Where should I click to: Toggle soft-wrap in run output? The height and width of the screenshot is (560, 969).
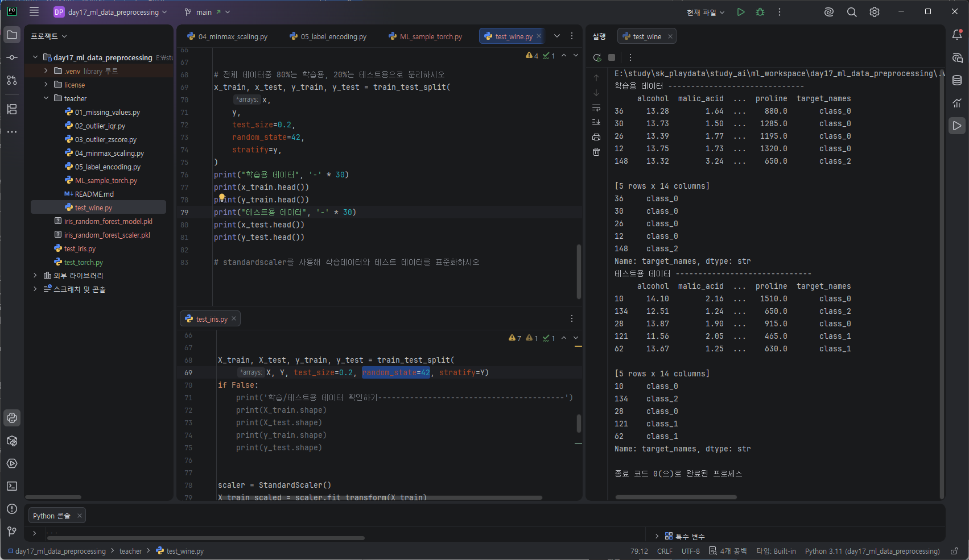[x=596, y=107]
